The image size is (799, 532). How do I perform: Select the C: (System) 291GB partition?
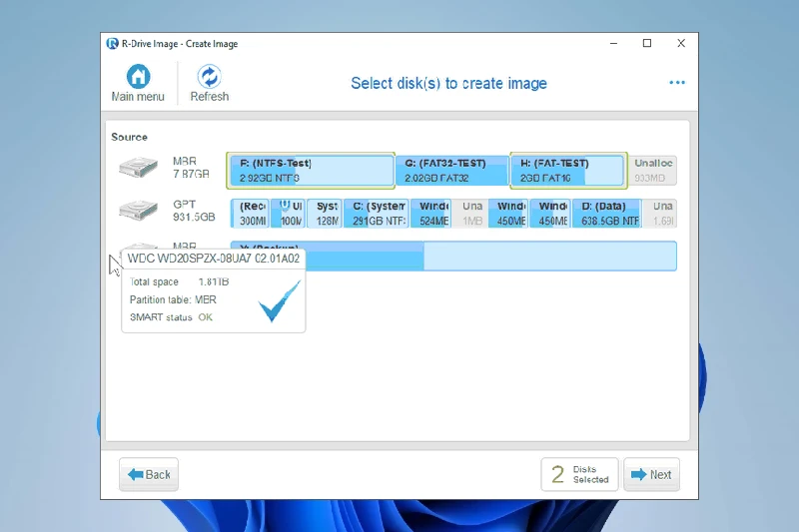point(377,213)
